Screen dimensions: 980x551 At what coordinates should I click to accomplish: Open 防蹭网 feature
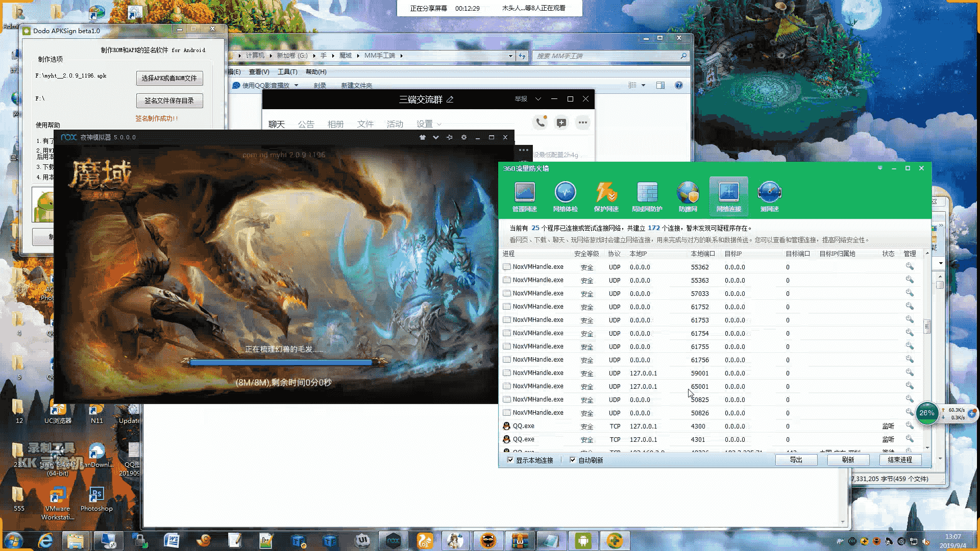tap(688, 196)
